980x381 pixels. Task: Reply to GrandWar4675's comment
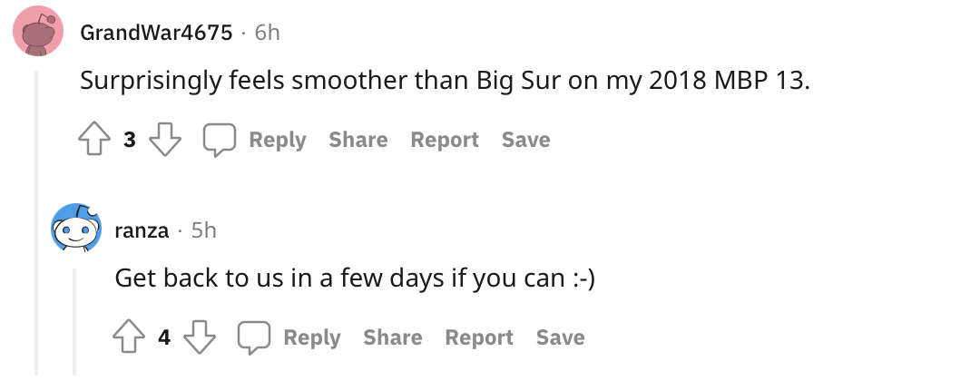tap(255, 140)
